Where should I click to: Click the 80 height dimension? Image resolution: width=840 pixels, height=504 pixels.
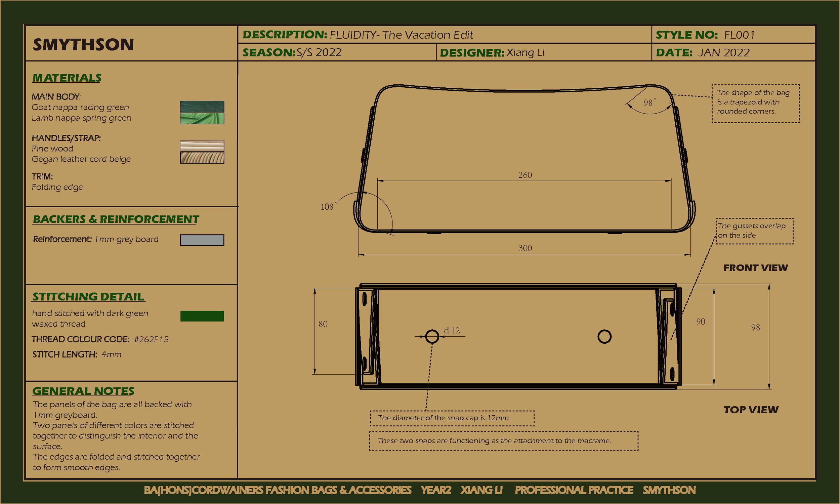click(323, 324)
